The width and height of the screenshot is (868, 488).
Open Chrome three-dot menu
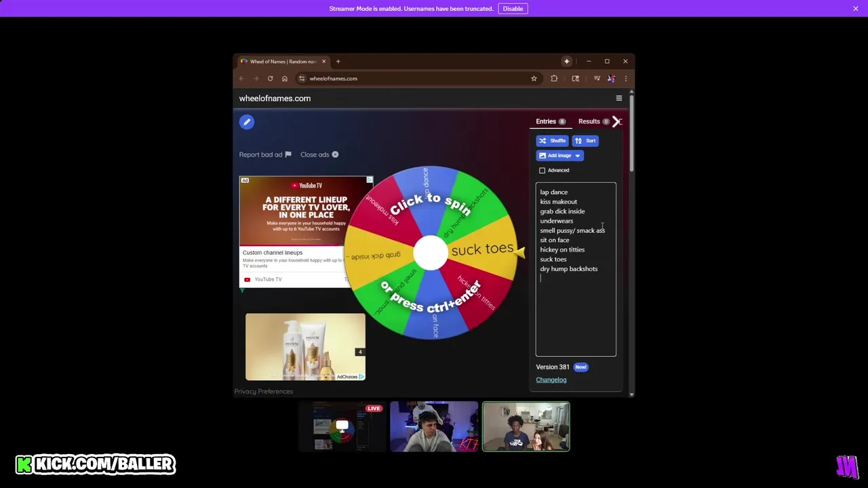(x=625, y=79)
